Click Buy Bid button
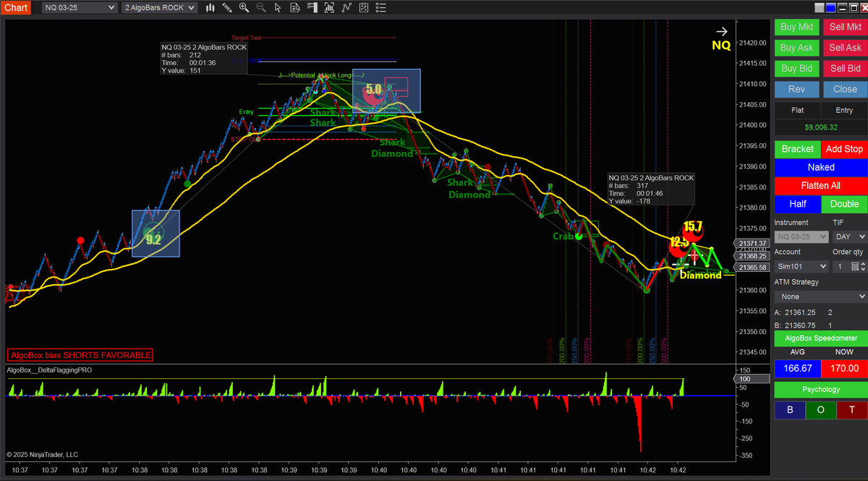The image size is (868, 481). (x=797, y=69)
